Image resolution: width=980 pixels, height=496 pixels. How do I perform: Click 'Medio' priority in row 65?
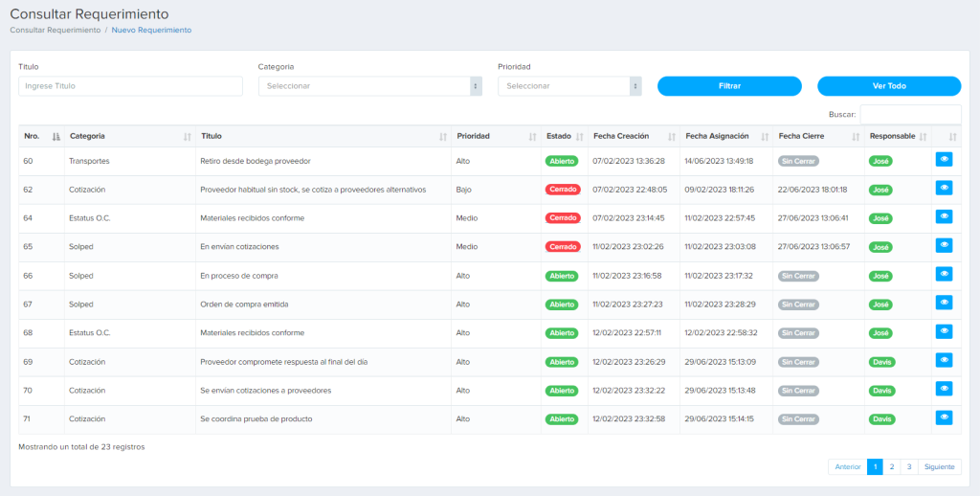(467, 247)
